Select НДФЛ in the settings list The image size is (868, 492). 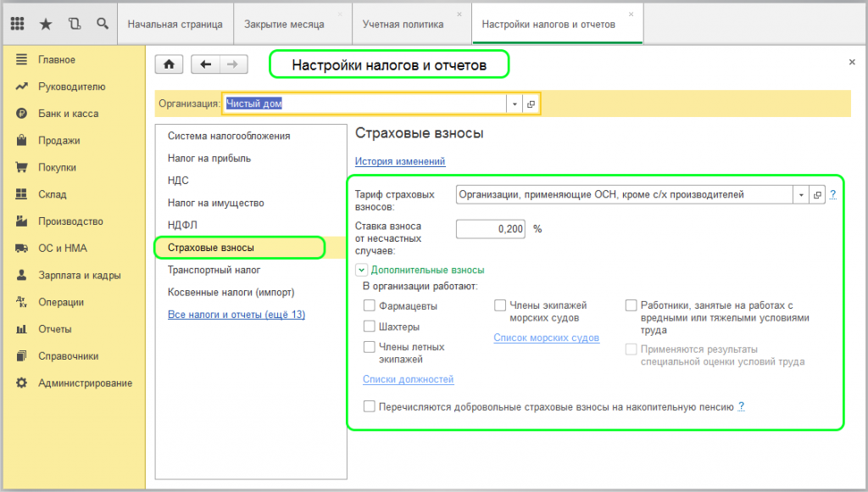tap(183, 225)
